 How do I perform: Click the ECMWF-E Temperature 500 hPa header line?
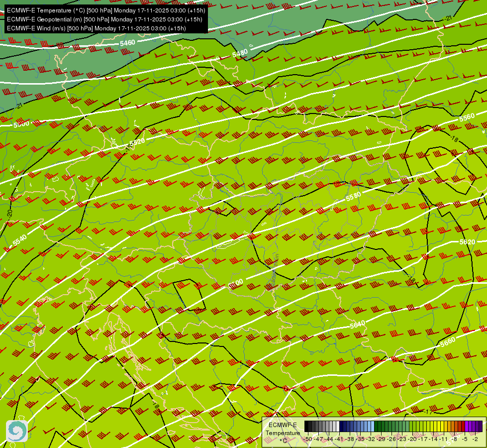coord(106,10)
